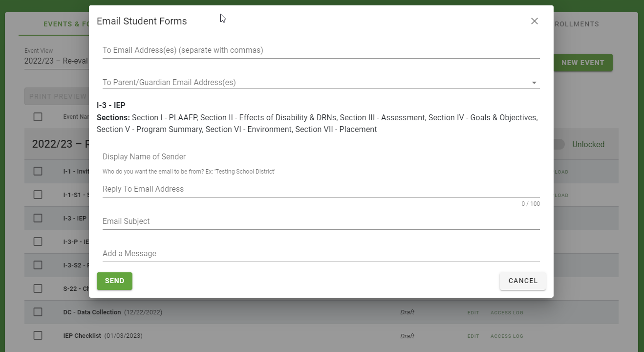Check the I-3-P row checkbox

[38, 242]
